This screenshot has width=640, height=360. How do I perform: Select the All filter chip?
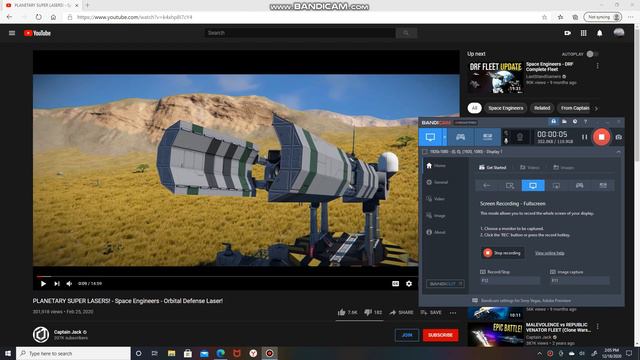[x=474, y=108]
